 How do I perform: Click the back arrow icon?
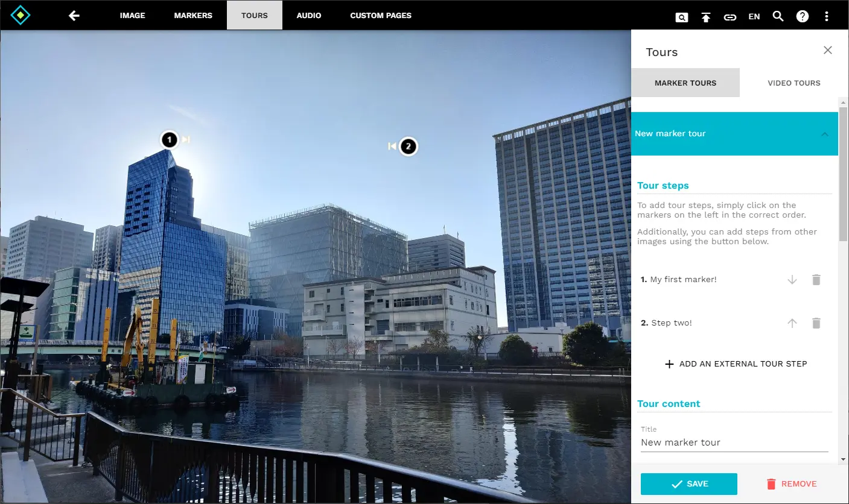(74, 16)
